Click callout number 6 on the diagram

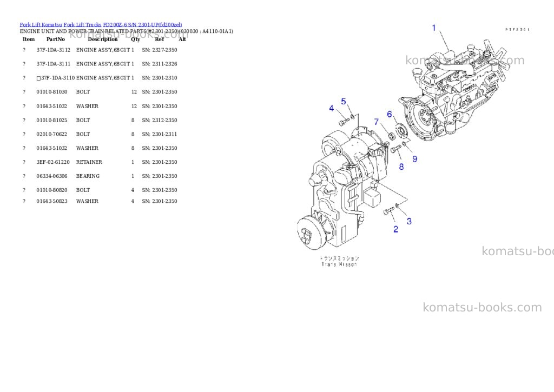[390, 114]
